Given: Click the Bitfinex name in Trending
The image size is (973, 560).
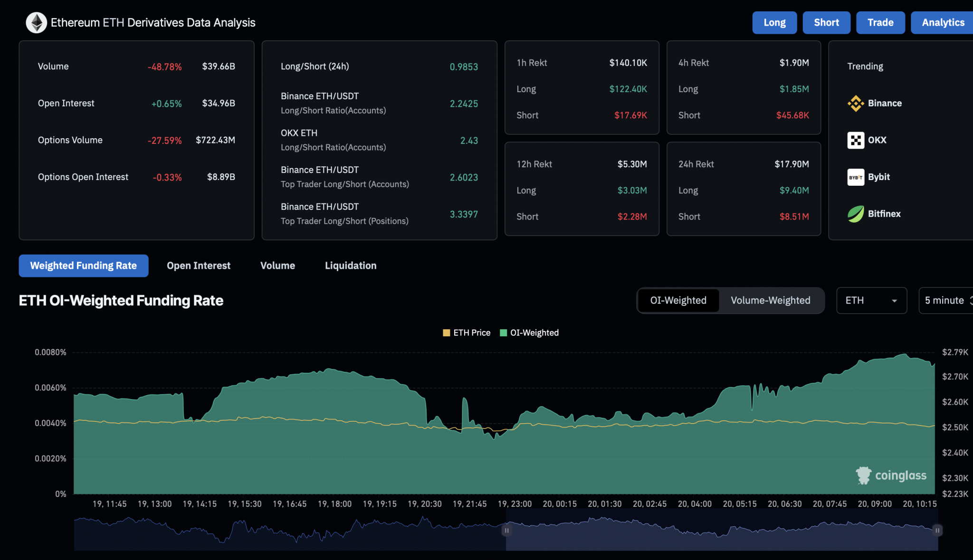Looking at the screenshot, I should pos(884,214).
